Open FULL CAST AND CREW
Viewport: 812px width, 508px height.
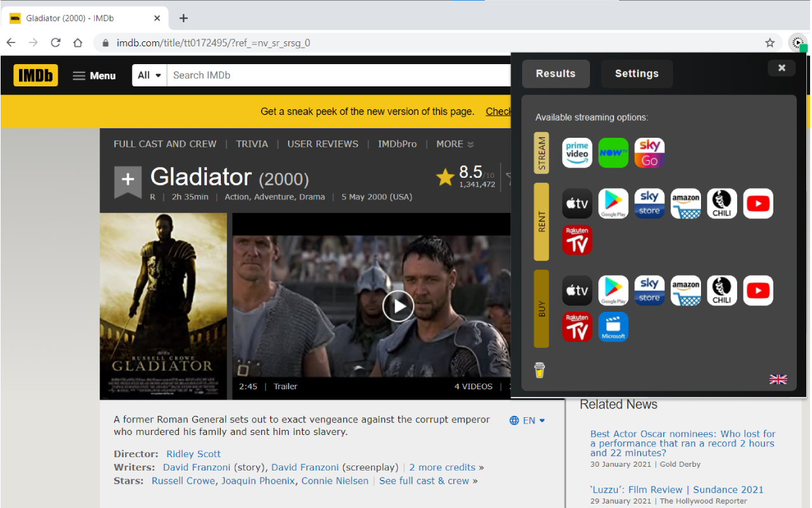click(x=165, y=144)
